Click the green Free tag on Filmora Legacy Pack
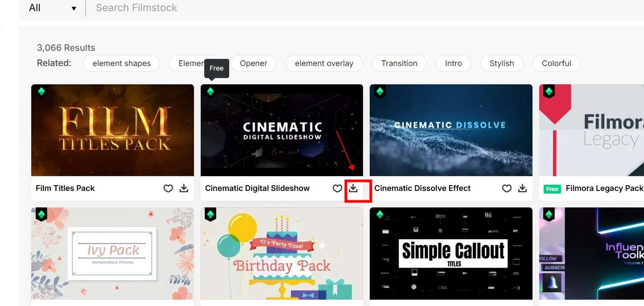This screenshot has height=306, width=644. [x=552, y=189]
